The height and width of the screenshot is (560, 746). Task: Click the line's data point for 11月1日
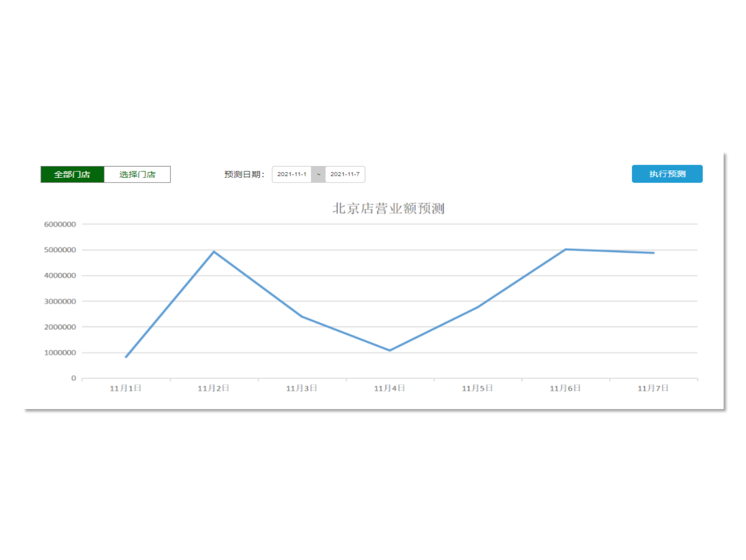point(126,357)
